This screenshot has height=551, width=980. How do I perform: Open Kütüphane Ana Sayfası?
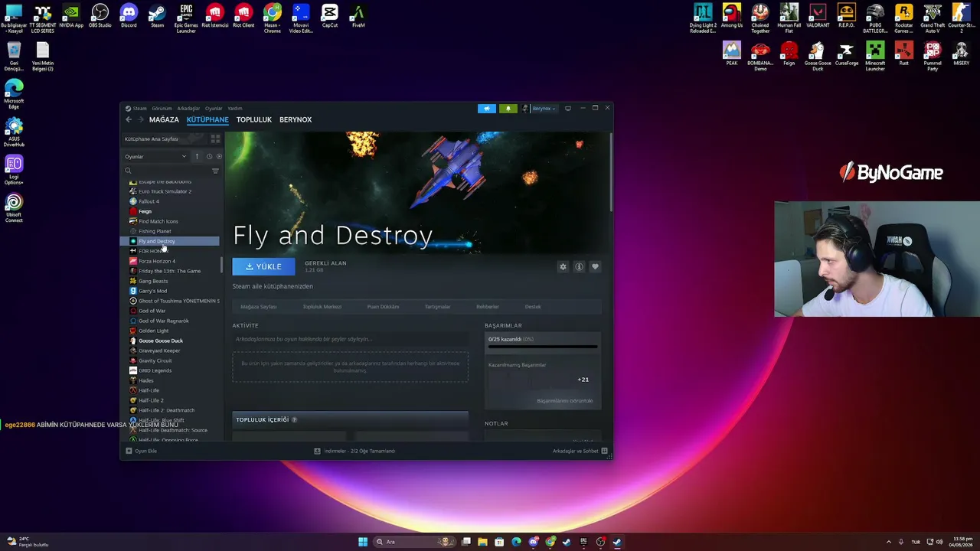(152, 139)
